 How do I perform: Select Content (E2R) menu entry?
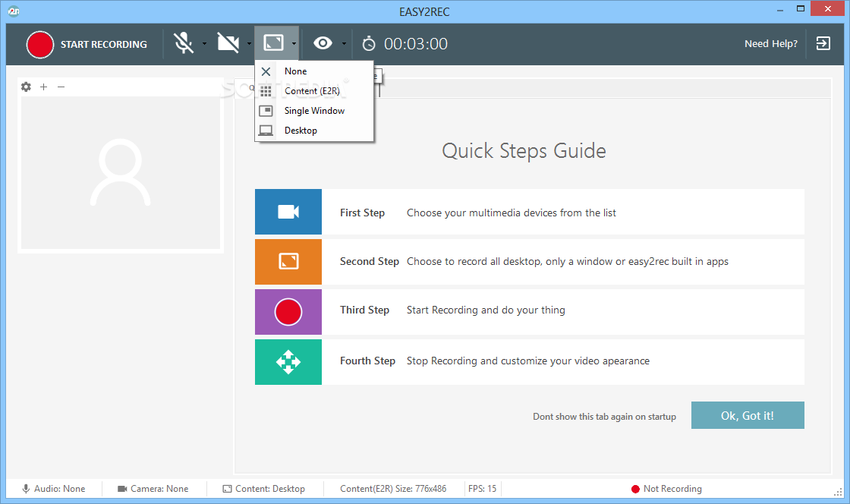314,91
